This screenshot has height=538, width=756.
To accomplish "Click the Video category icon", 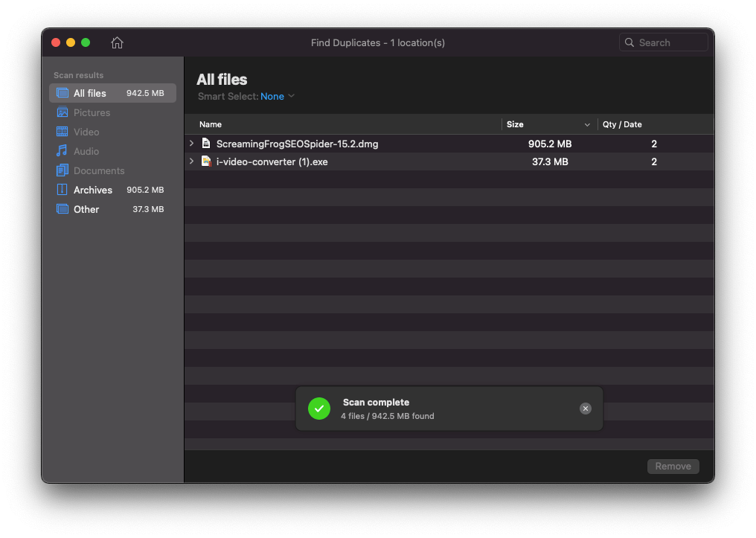I will [63, 132].
